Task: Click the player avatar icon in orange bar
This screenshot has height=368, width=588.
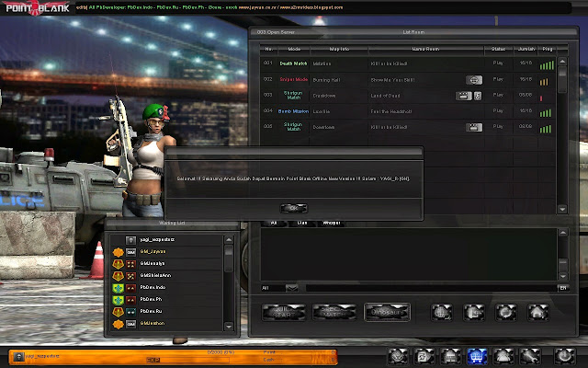Action: click(x=18, y=357)
